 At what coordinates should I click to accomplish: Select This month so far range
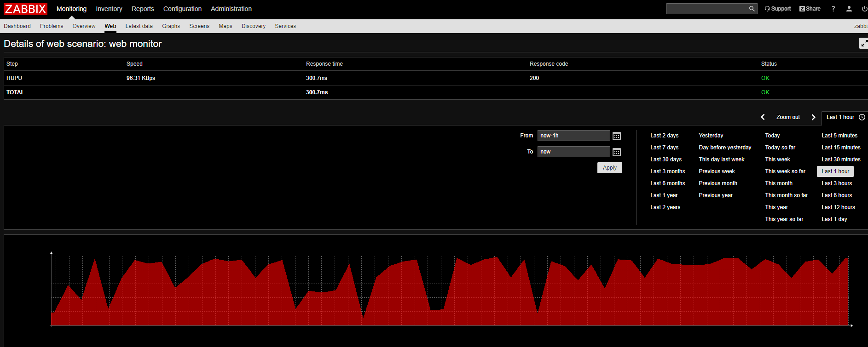click(x=787, y=195)
